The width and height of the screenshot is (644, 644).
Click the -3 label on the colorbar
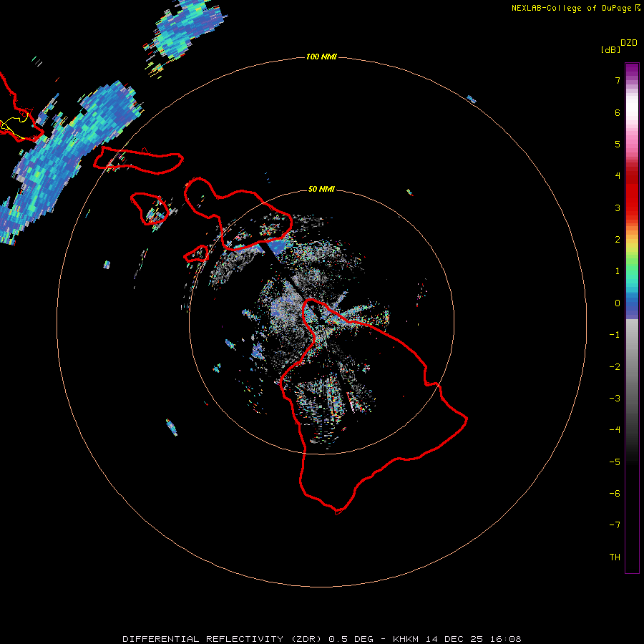[x=615, y=399]
